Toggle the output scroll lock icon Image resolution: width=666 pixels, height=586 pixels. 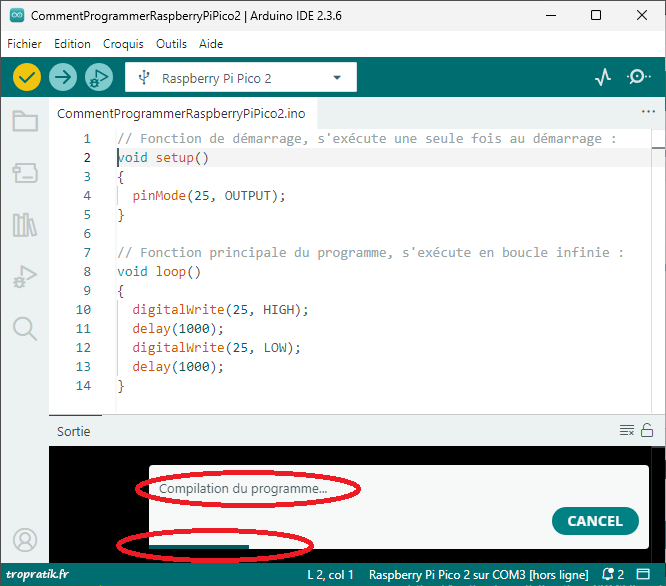click(647, 430)
